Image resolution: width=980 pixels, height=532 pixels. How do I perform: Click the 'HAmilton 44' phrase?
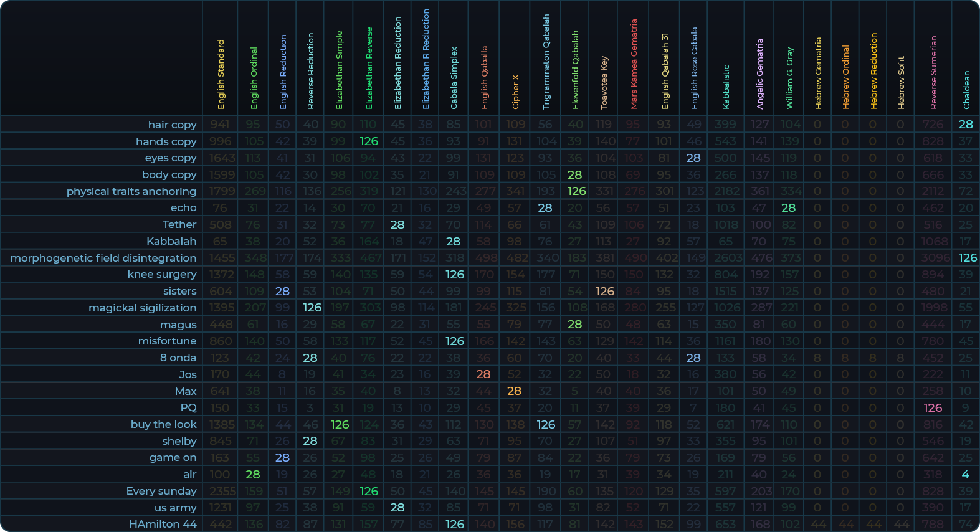pyautogui.click(x=163, y=524)
